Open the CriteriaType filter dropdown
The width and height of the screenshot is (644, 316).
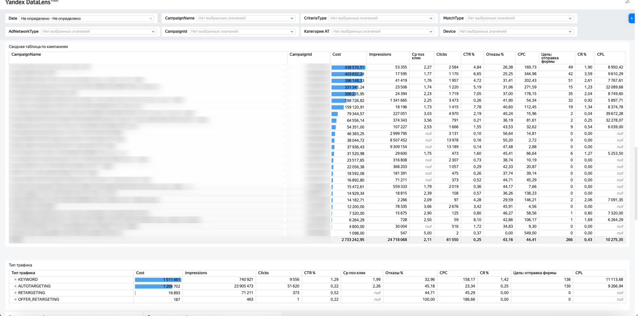tap(381, 18)
